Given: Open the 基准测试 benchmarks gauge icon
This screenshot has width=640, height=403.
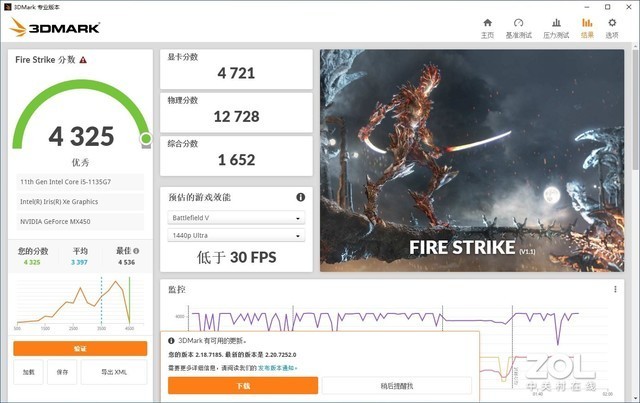Looking at the screenshot, I should click(518, 28).
